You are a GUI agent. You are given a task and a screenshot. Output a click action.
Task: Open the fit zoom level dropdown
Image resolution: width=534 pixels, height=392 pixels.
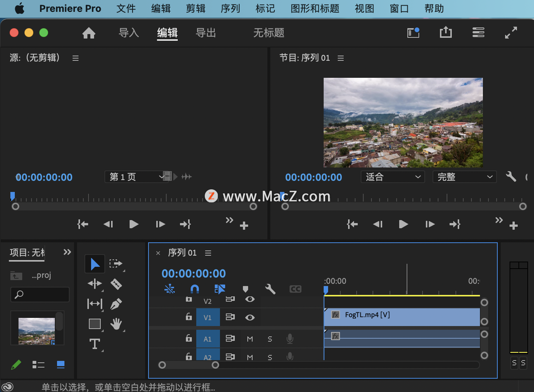click(392, 177)
